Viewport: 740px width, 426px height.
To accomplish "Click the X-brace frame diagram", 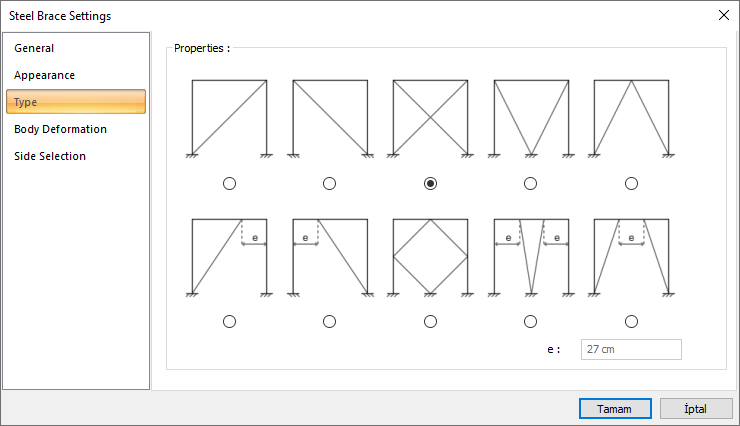I will pyautogui.click(x=430, y=118).
